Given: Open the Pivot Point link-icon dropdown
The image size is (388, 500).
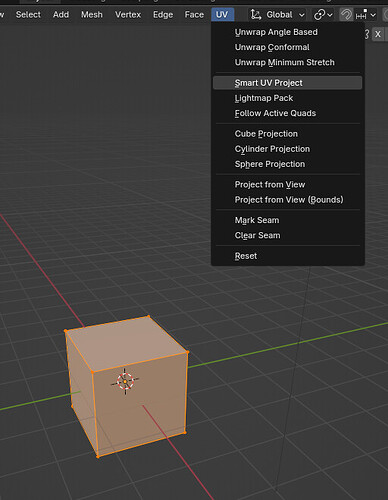Looking at the screenshot, I should pyautogui.click(x=323, y=15).
